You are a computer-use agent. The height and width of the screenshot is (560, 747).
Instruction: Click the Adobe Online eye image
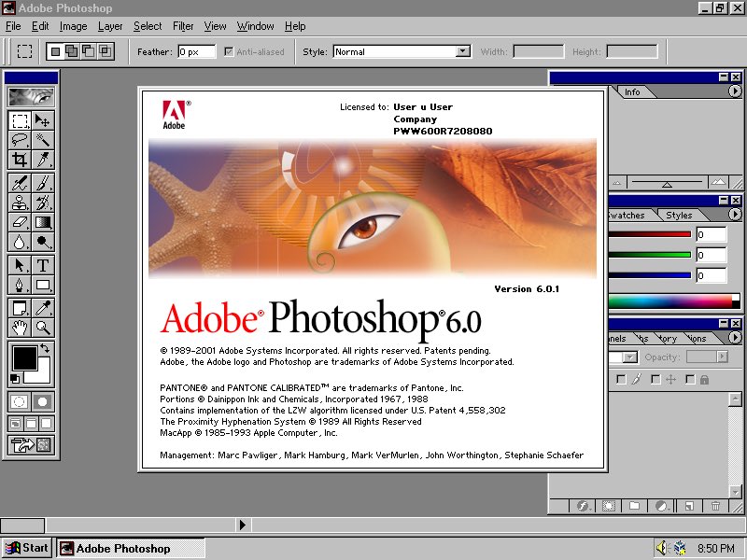coord(32,97)
